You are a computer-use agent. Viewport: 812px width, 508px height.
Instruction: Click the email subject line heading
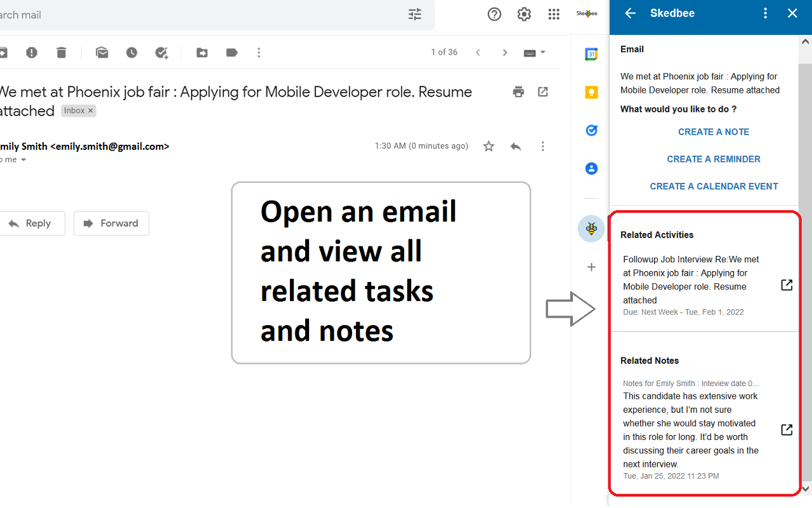[235, 101]
